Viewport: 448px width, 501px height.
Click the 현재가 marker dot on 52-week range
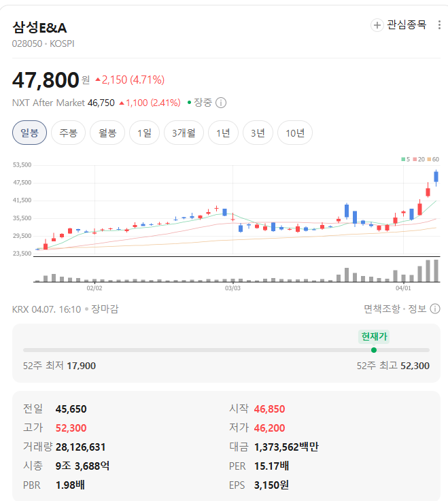[x=374, y=350]
